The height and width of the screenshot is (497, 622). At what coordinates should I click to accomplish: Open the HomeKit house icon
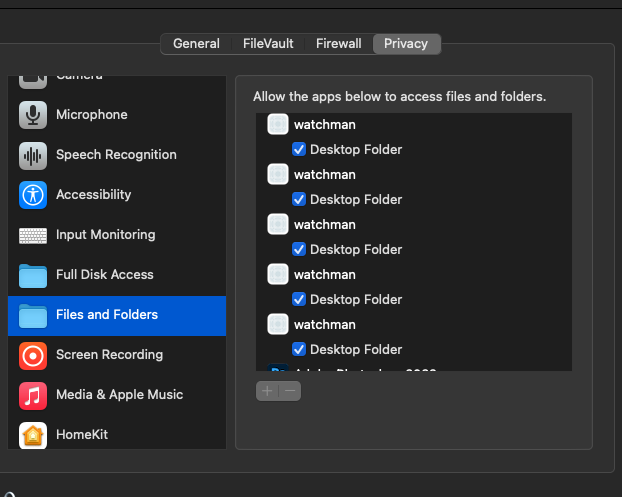point(33,436)
